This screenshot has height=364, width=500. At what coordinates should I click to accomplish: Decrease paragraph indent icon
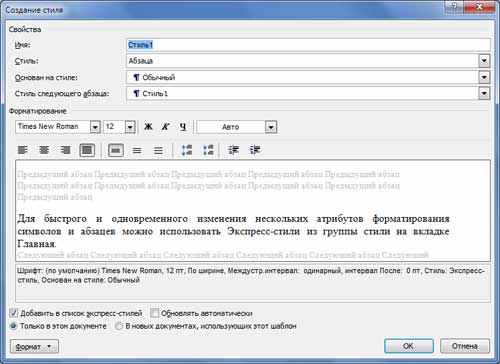[x=234, y=150]
